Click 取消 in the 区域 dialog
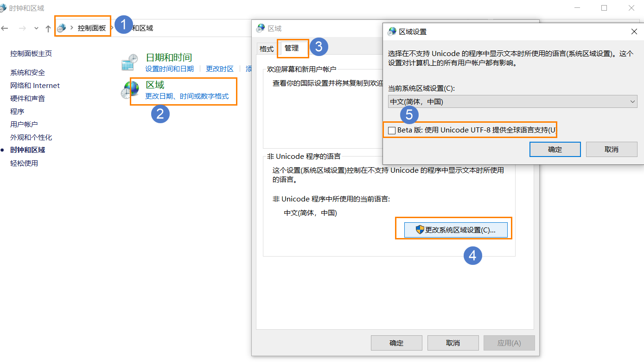This screenshot has width=644, height=364. click(x=453, y=343)
